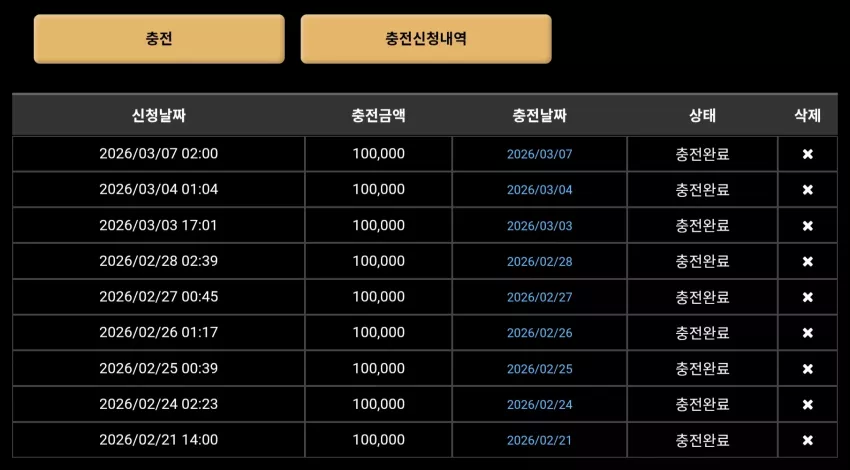Viewport: 850px width, 470px height.
Task: Open the blue 2026/03/07 charge date link
Action: (539, 154)
